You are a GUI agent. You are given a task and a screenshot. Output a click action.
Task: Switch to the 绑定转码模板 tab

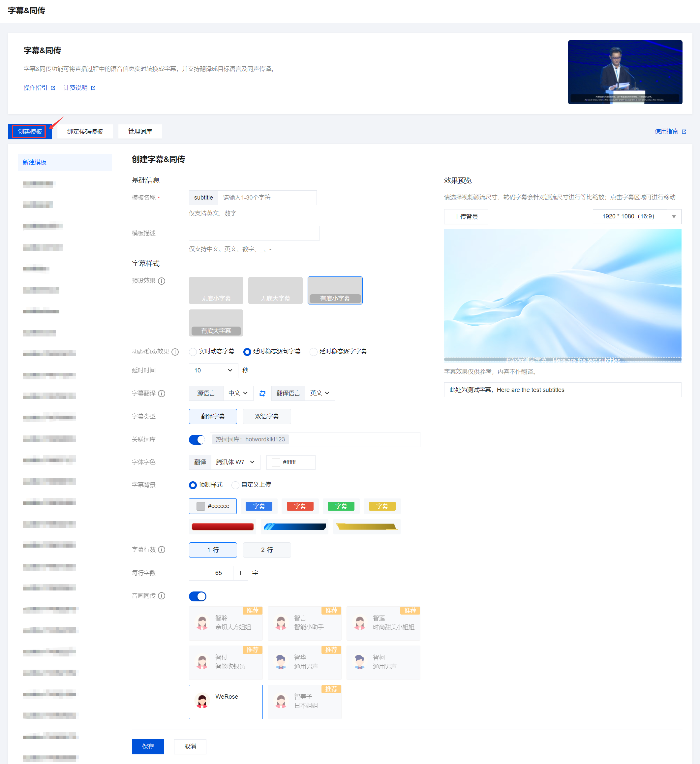click(x=85, y=132)
